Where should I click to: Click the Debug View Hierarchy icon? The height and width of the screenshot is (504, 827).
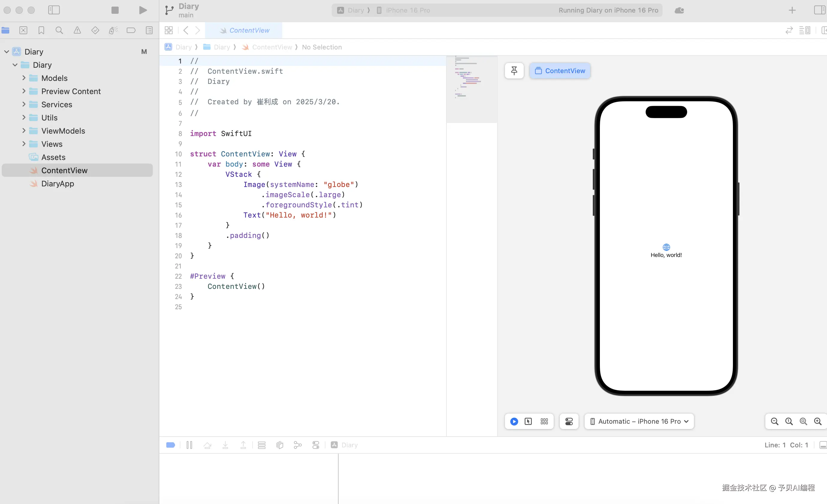coord(280,445)
